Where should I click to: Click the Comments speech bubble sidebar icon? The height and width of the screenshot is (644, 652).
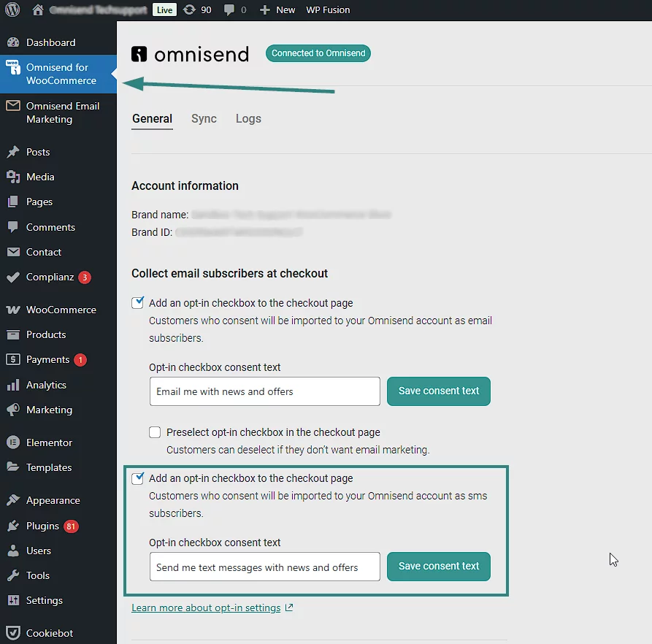tap(13, 227)
